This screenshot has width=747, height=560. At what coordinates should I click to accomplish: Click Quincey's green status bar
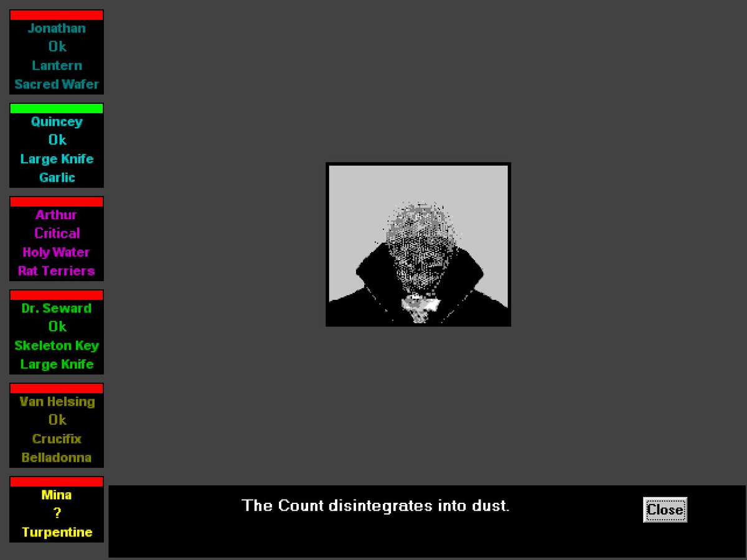point(57,108)
